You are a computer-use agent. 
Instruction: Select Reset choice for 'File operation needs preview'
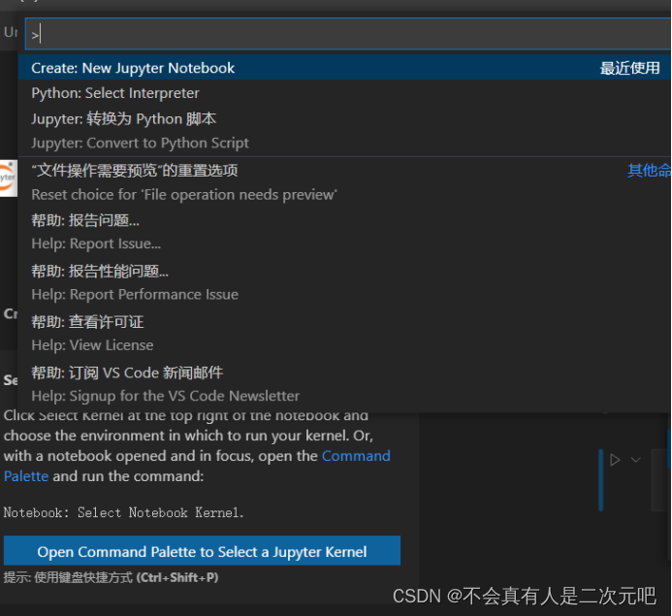coord(344,182)
